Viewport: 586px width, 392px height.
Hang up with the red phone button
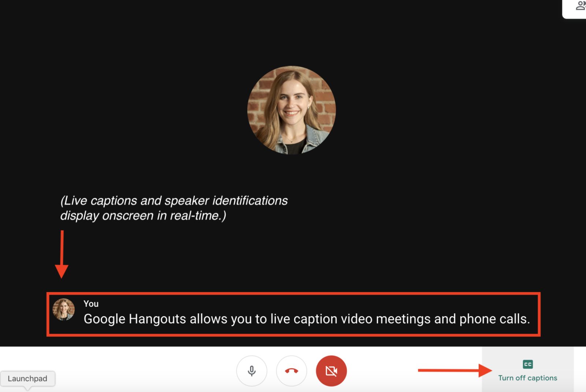(x=292, y=371)
